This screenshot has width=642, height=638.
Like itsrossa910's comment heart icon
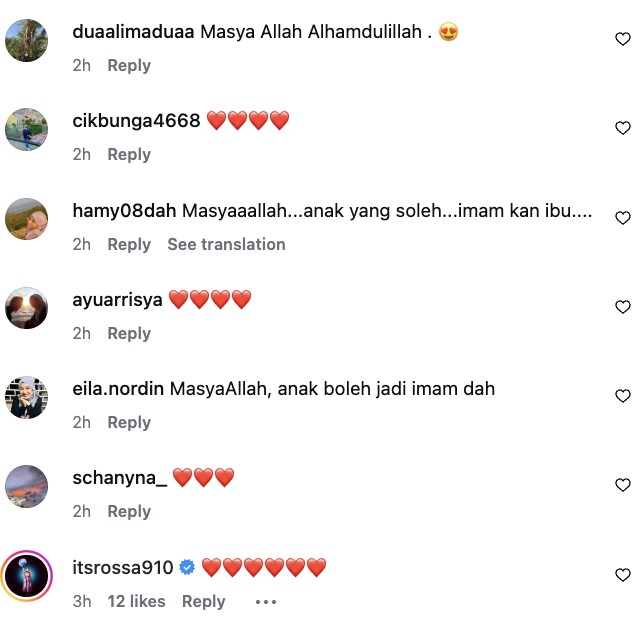pyautogui.click(x=623, y=575)
